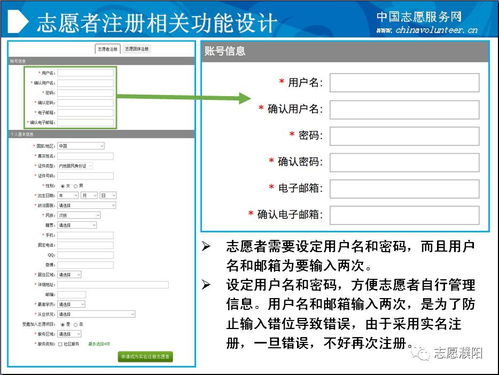499x375 pixels.
Task: Click 确认电子邮箱 field in enlarged panel
Action: pos(405,215)
